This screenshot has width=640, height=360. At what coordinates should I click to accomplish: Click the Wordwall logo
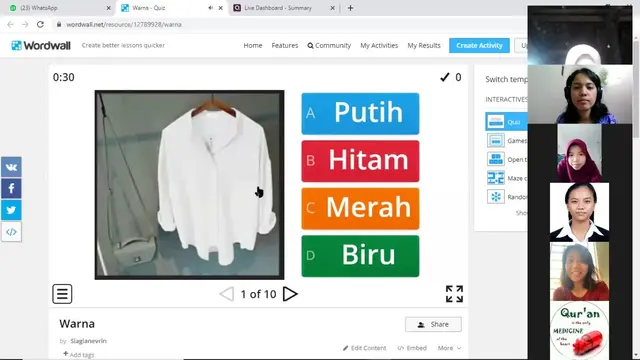[41, 45]
